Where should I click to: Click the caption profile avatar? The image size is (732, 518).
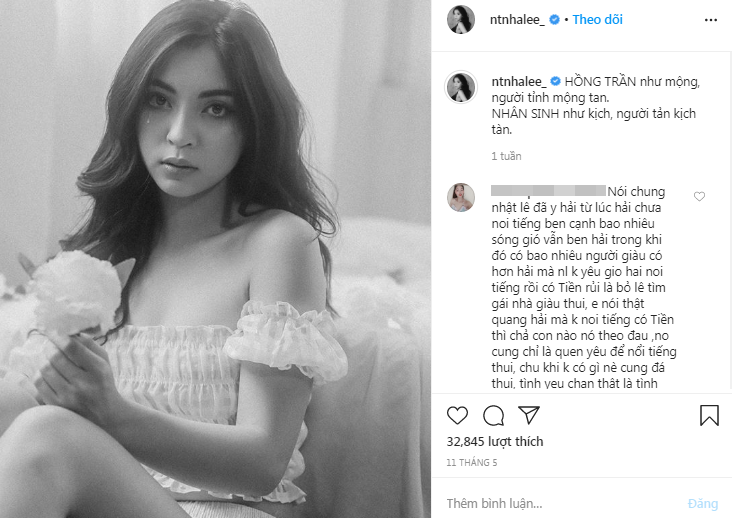click(x=461, y=87)
